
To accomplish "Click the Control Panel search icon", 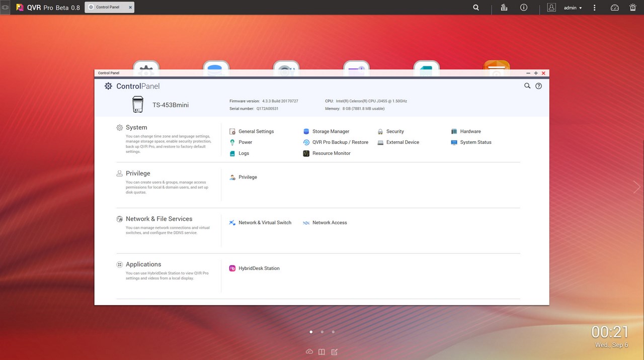I will coord(527,86).
